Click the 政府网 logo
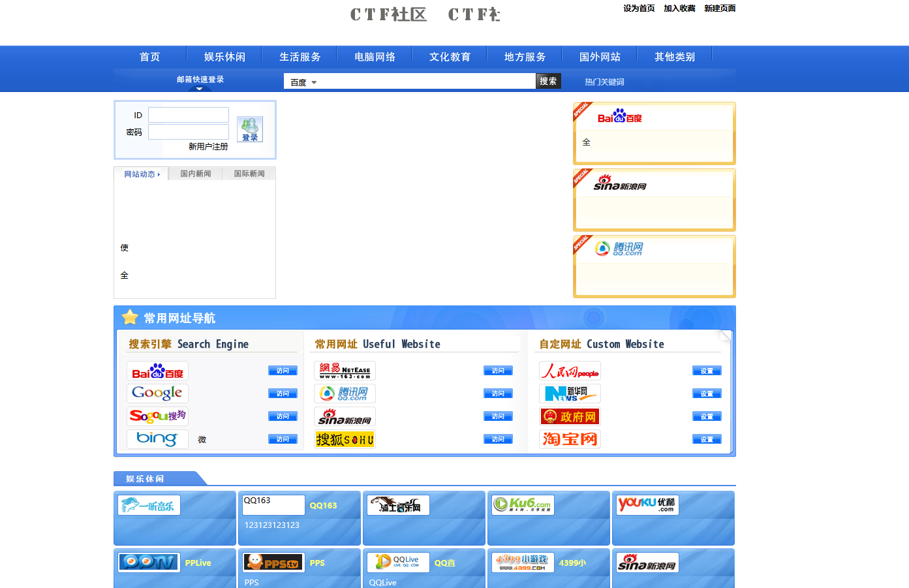 click(570, 416)
